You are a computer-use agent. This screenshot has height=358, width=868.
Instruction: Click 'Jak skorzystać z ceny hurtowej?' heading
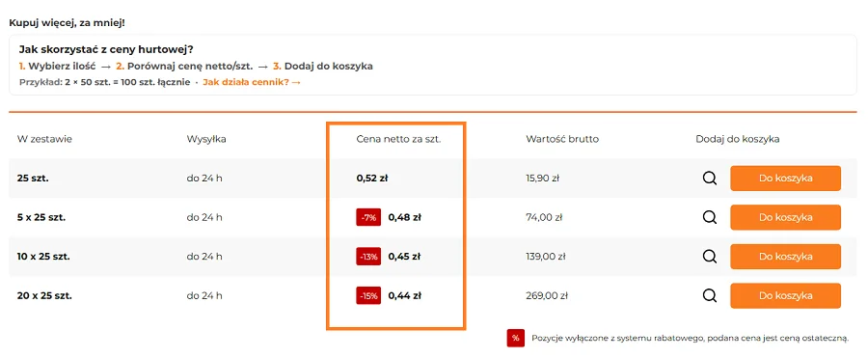click(x=106, y=50)
